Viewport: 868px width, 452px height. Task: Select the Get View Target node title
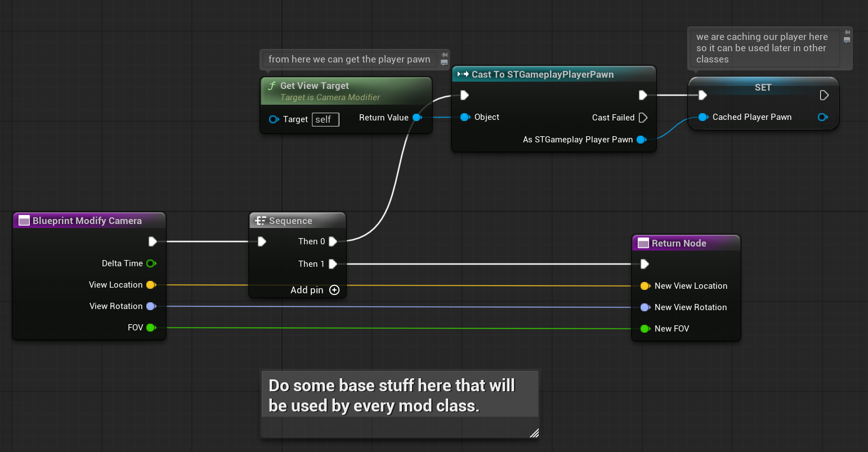pyautogui.click(x=314, y=86)
